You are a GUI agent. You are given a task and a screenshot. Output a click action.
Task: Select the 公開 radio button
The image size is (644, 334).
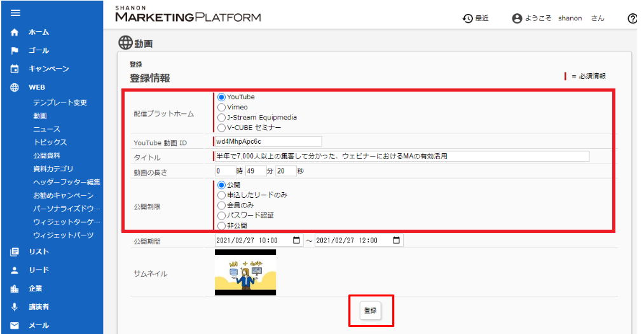coord(221,185)
